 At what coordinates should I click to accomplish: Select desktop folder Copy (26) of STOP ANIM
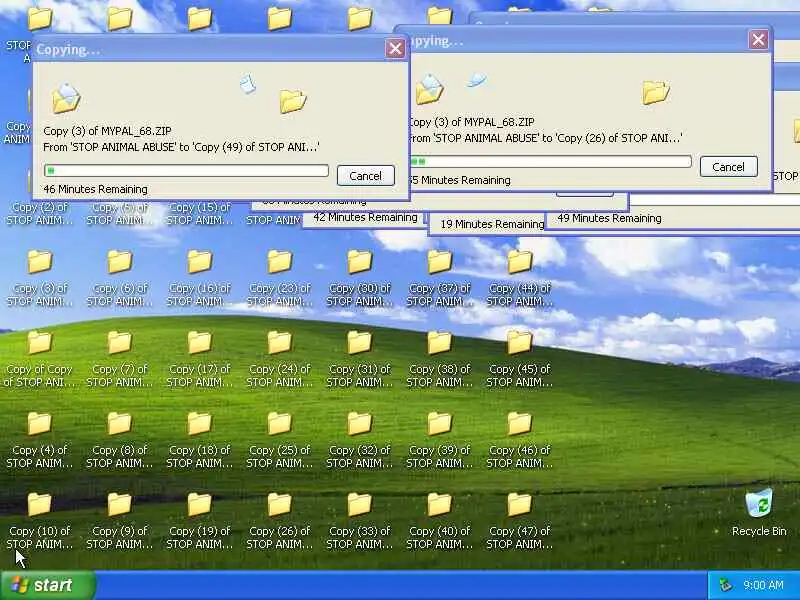[280, 521]
